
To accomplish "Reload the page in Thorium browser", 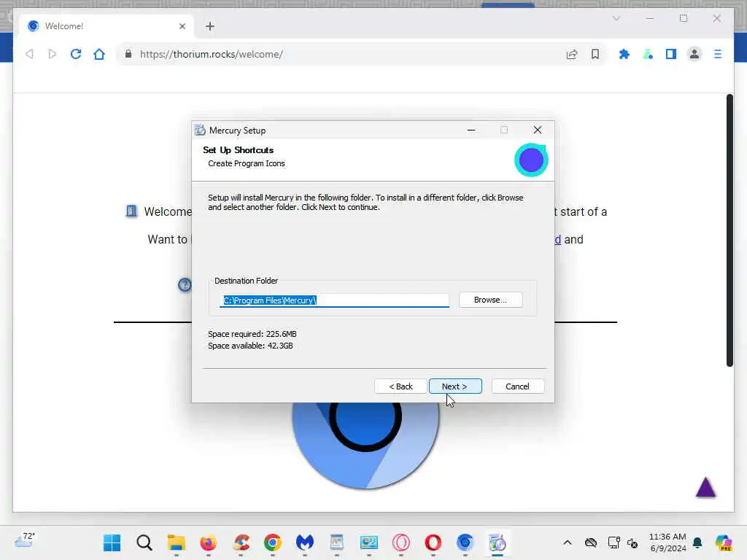I will click(76, 54).
